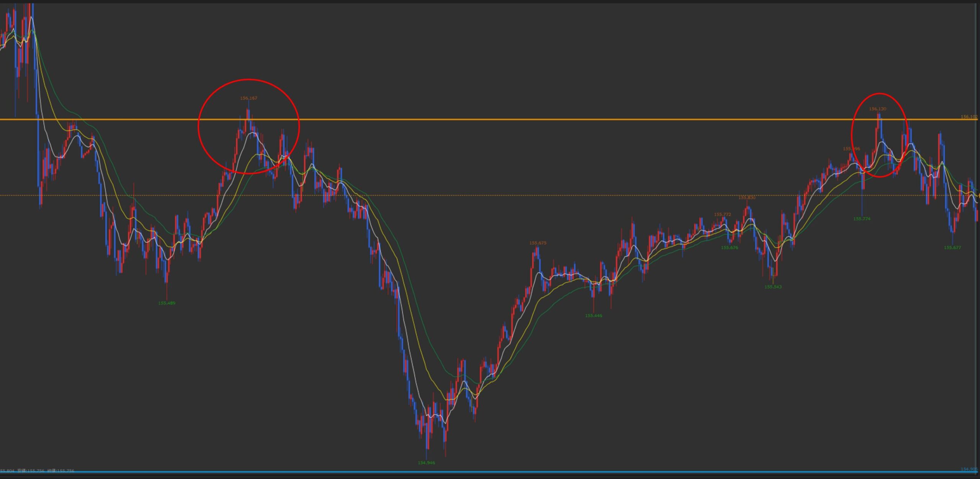The width and height of the screenshot is (980, 479).
Task: Click the 156.167 swing high label
Action: tap(248, 98)
